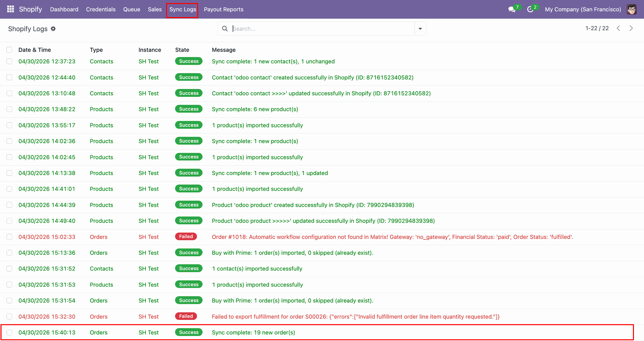Check the 13:48:22 Products row checkbox
Image resolution: width=644 pixels, height=341 pixels.
pos(9,109)
